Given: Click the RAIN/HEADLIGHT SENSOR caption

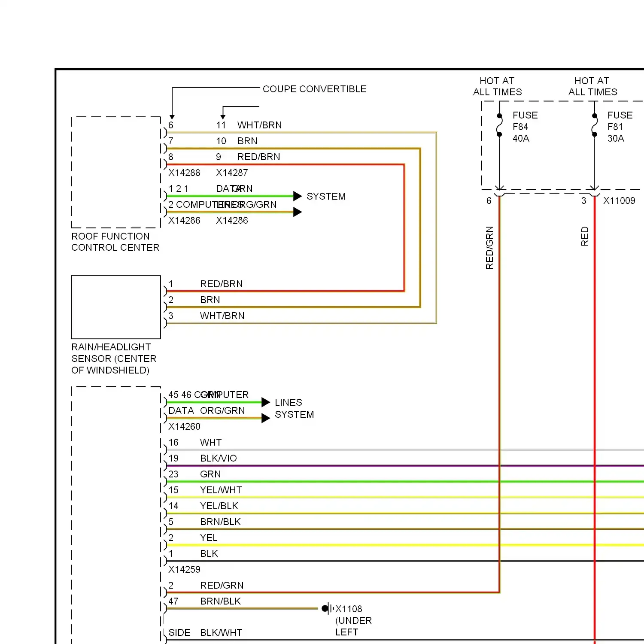Looking at the screenshot, I should [114, 358].
